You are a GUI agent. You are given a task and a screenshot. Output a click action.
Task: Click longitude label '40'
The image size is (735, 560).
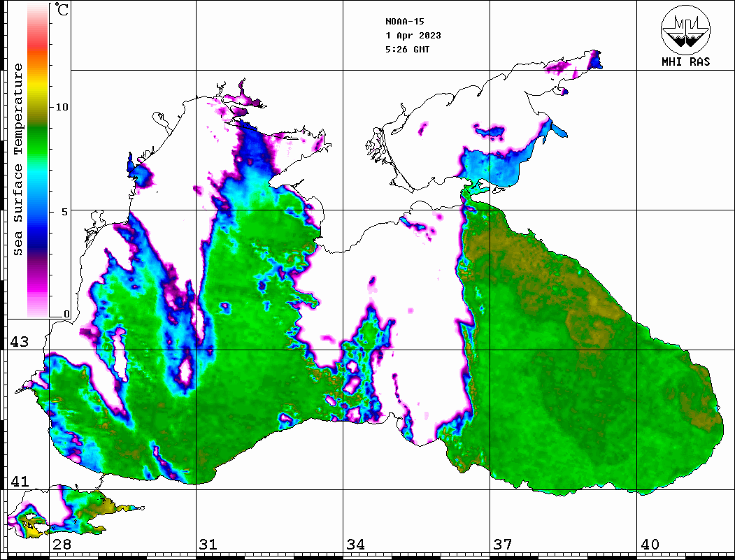tap(650, 545)
